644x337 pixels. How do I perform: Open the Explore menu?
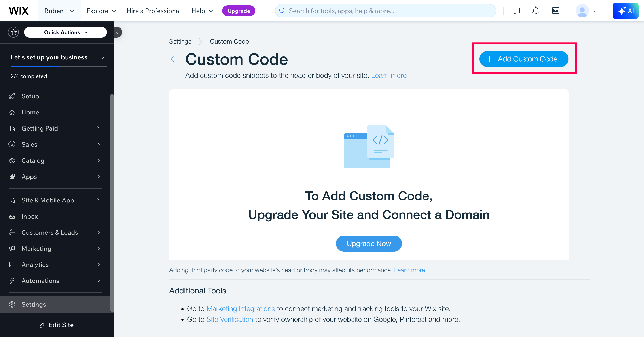point(101,11)
